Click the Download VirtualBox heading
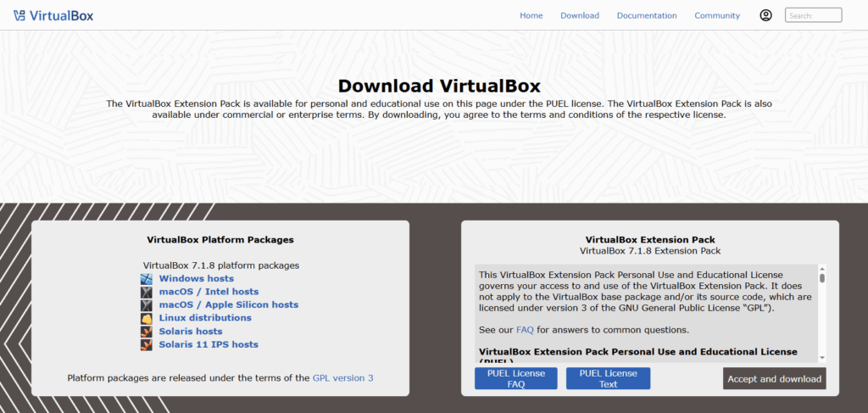868x413 pixels. click(x=439, y=87)
